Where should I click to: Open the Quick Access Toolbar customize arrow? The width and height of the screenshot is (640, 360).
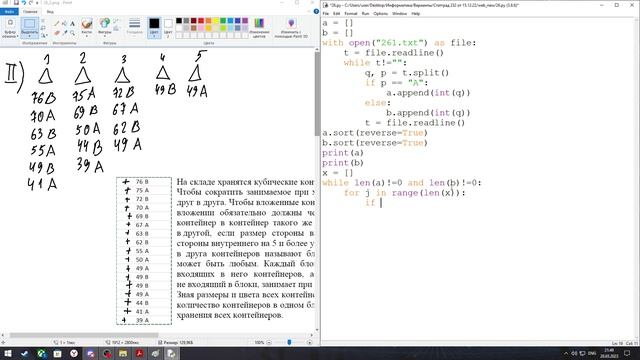click(x=37, y=3)
